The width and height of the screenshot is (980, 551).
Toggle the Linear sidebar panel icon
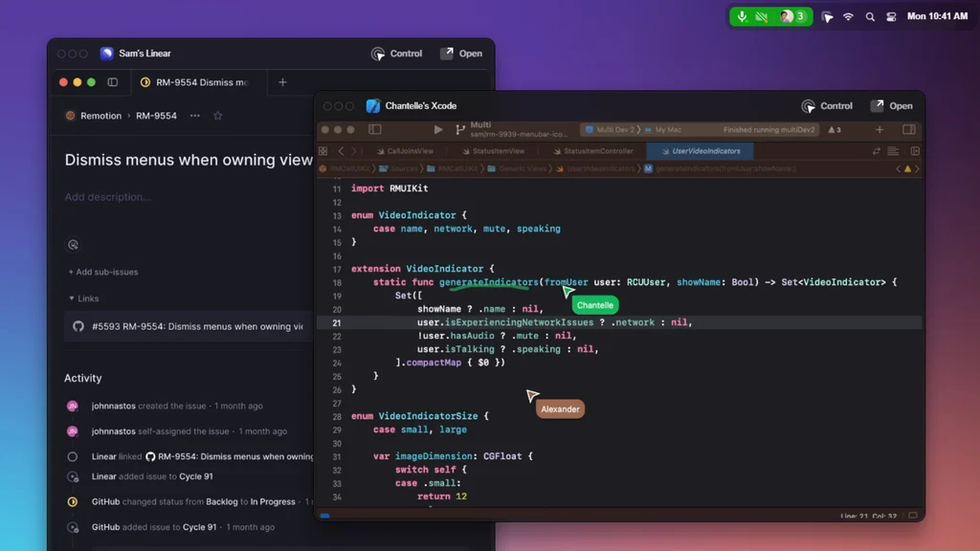[113, 82]
